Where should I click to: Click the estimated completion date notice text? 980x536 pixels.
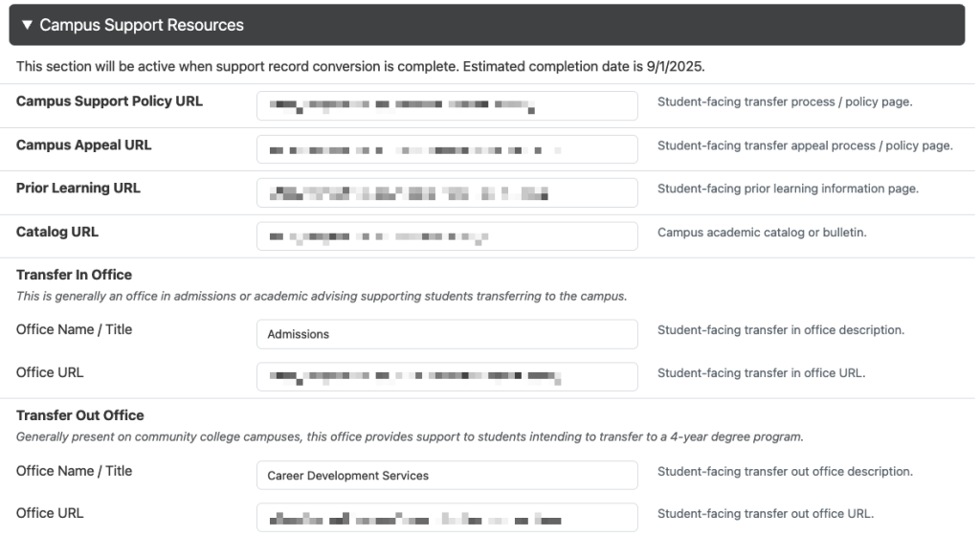click(x=361, y=66)
